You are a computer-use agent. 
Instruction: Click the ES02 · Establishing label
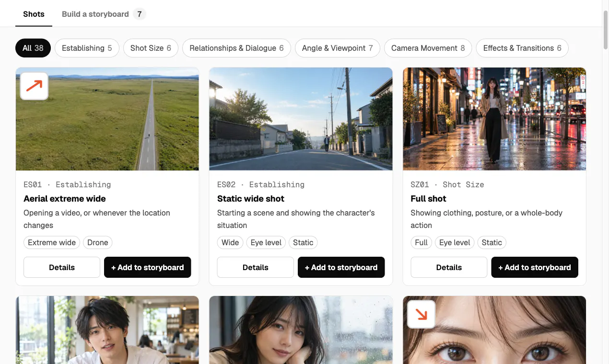coord(261,184)
